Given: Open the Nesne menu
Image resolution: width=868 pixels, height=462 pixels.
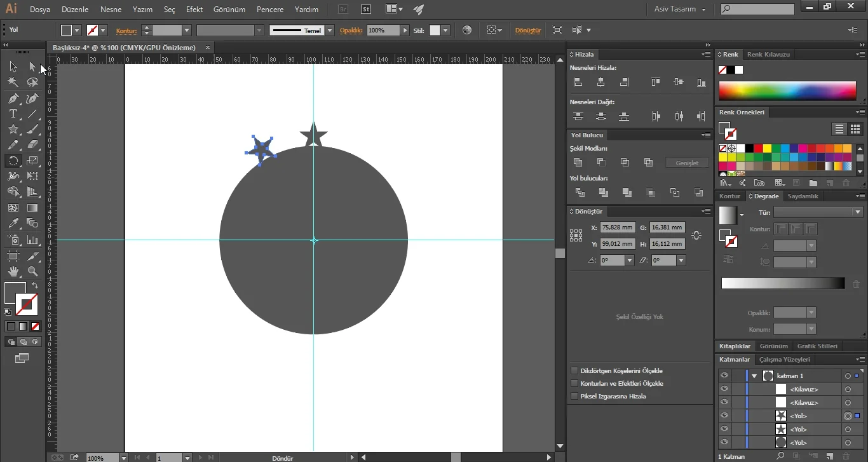Looking at the screenshot, I should (111, 10).
